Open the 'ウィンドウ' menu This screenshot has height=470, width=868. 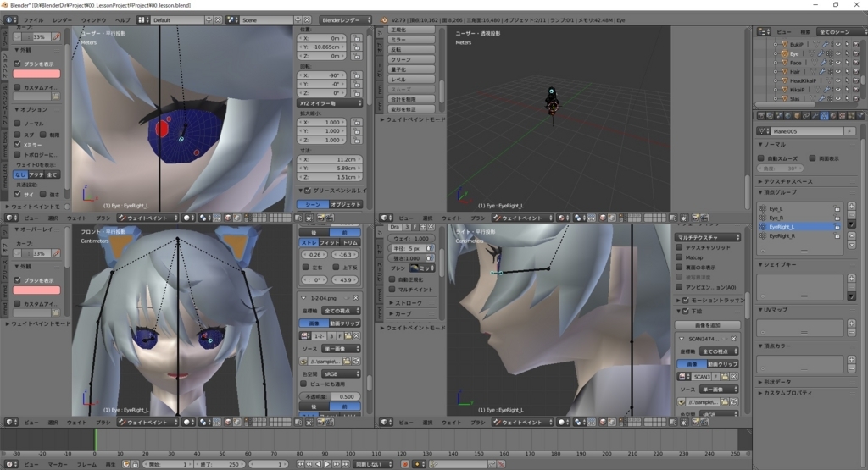pos(93,20)
